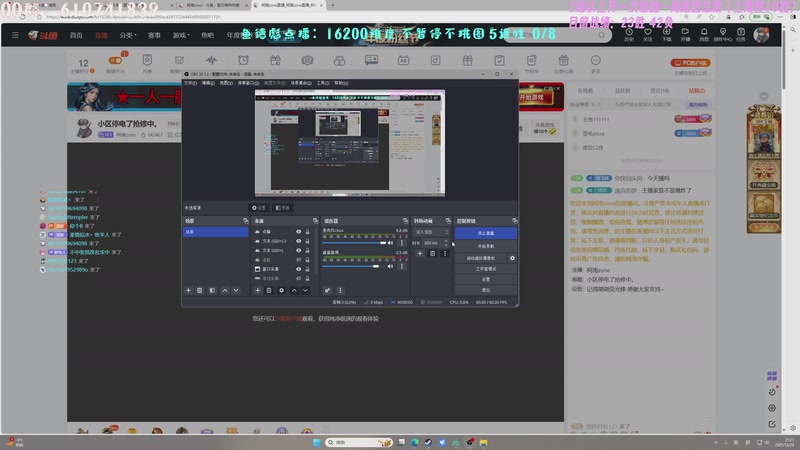Add a new scene in OBS Scenes panel

188,290
